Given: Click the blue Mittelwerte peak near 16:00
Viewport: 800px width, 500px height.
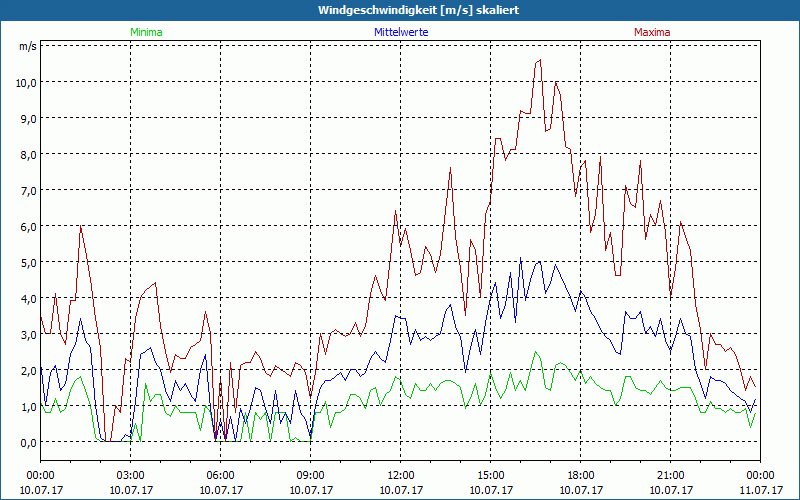Looking at the screenshot, I should pos(520,258).
